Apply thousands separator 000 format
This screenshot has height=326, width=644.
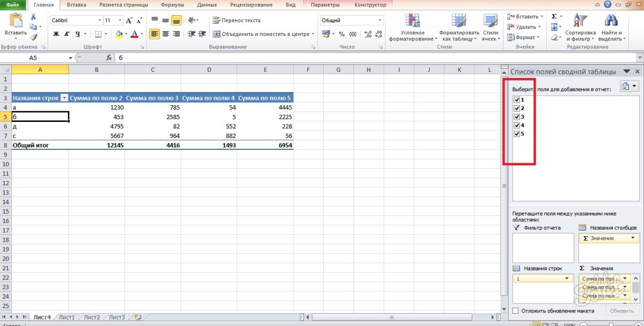pyautogui.click(x=353, y=34)
